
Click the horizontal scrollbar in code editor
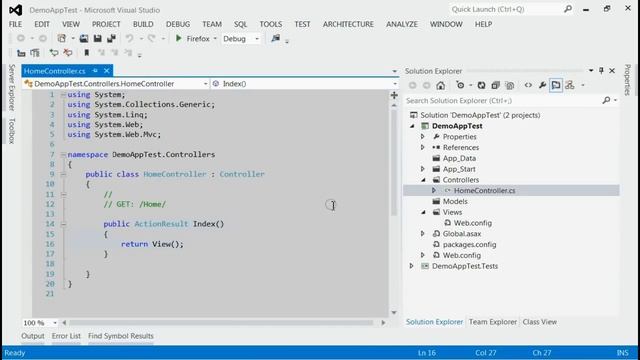tap(221, 323)
